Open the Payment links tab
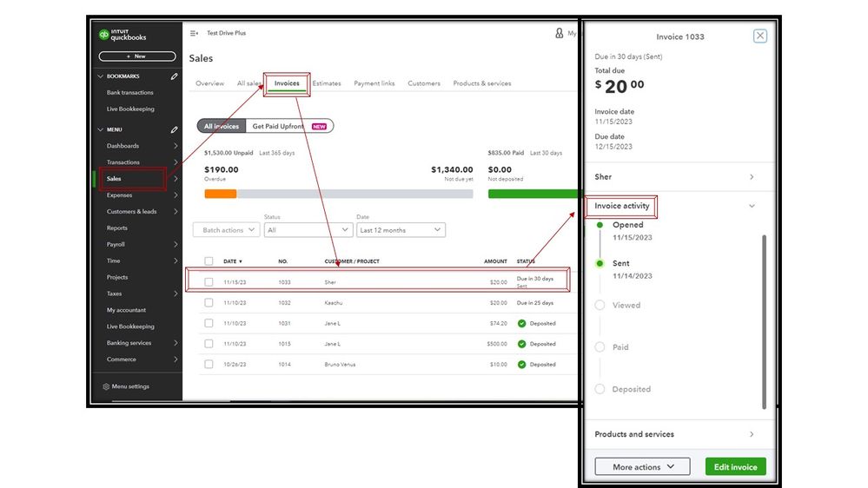868x488 pixels. pos(374,83)
